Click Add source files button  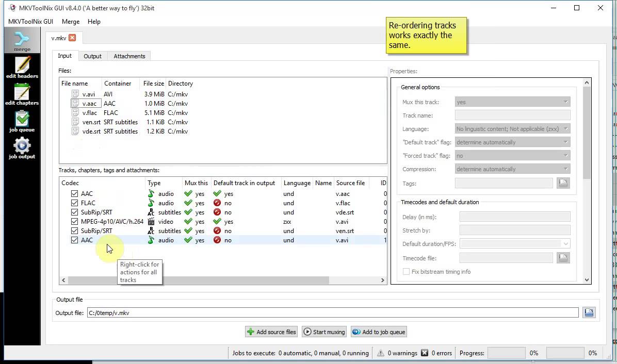click(272, 332)
